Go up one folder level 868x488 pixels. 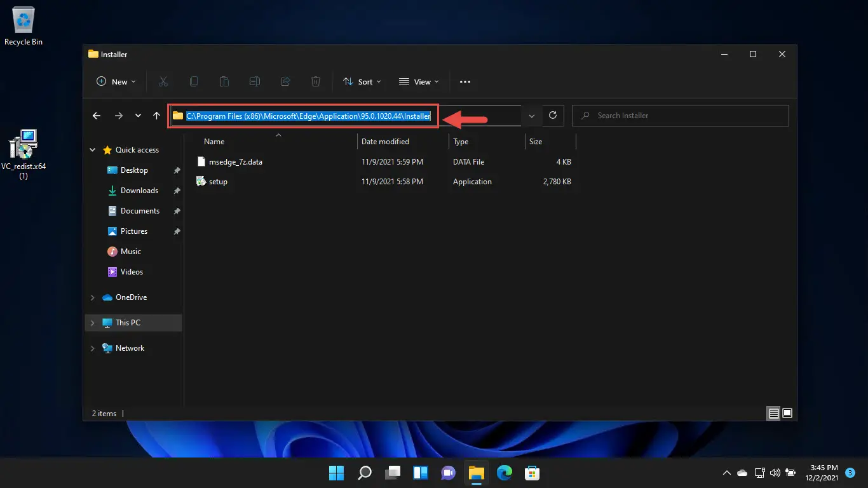[157, 116]
